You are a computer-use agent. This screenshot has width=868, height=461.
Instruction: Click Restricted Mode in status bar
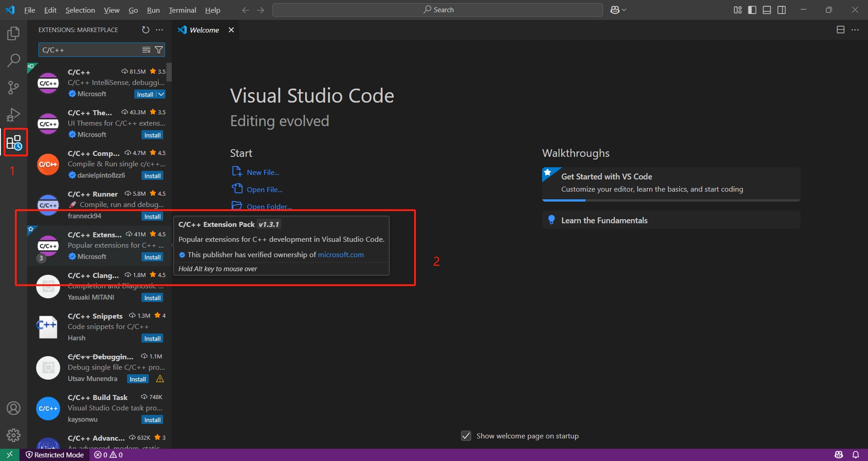point(55,455)
